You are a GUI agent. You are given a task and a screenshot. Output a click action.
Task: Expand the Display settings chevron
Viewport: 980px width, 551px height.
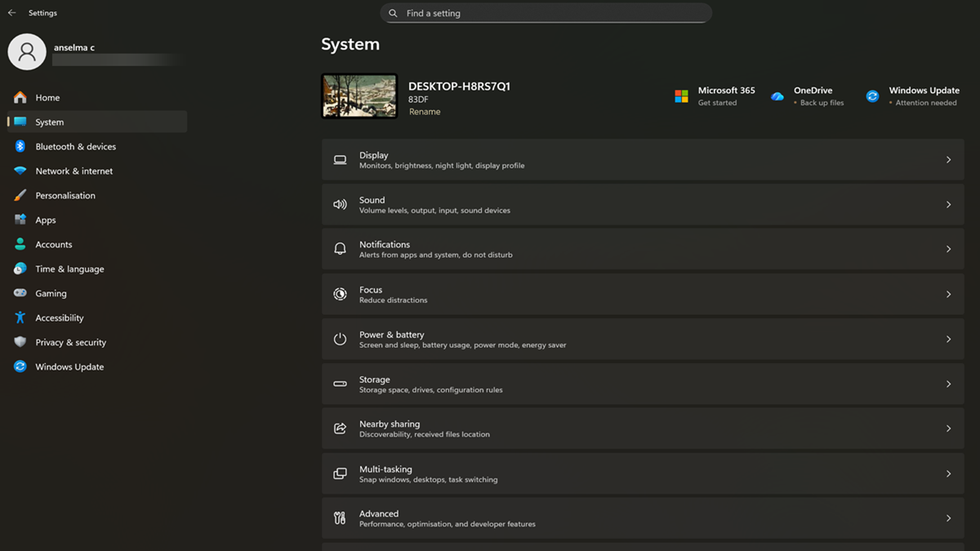point(948,160)
